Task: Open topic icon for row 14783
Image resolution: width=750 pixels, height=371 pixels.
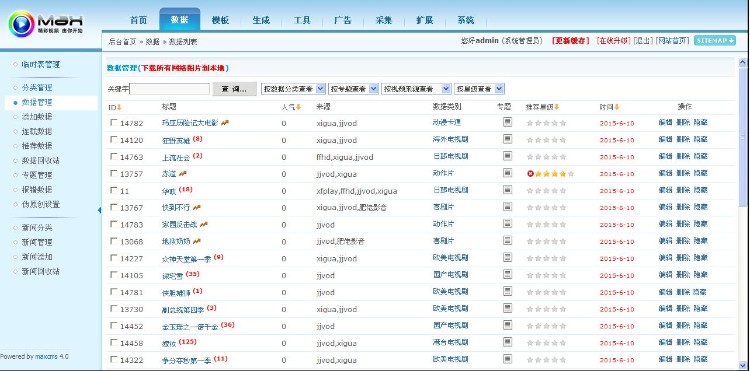Action: tap(507, 224)
